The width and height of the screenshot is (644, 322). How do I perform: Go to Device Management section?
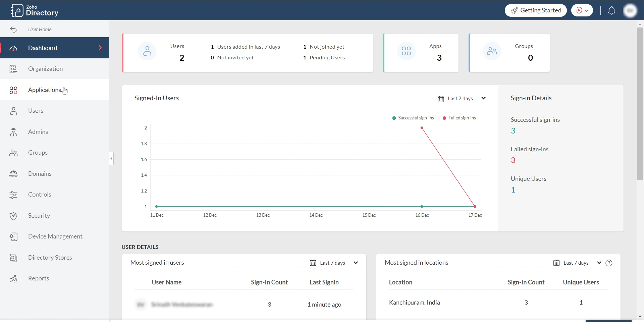click(55, 236)
